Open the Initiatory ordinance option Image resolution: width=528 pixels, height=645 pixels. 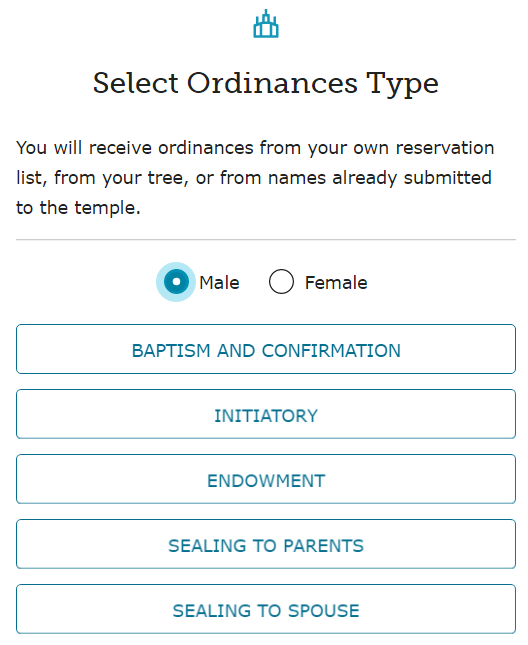[x=266, y=414]
